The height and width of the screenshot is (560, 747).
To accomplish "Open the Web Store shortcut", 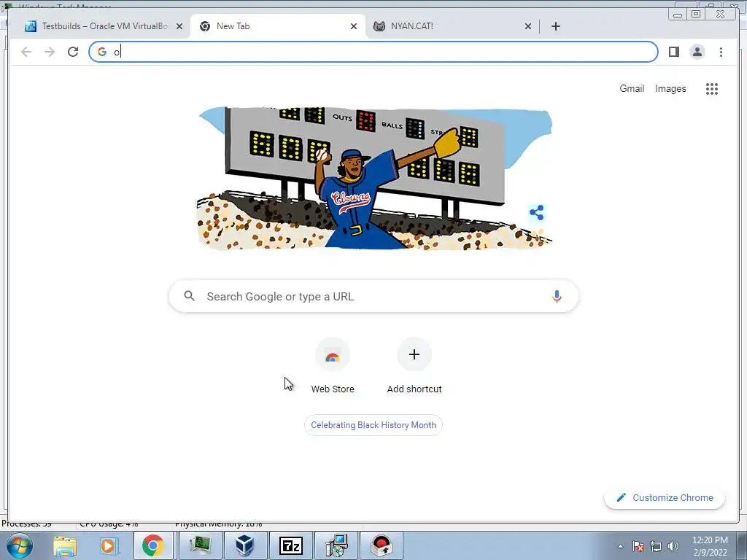I will [x=333, y=366].
